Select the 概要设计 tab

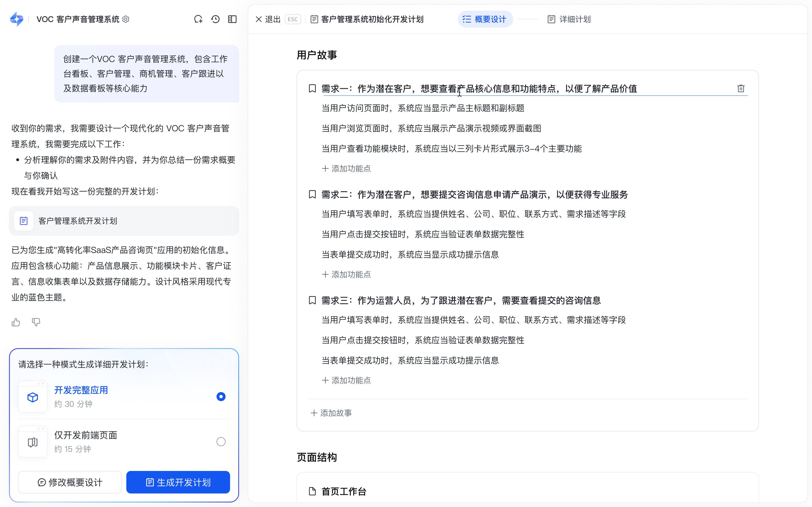click(x=485, y=19)
